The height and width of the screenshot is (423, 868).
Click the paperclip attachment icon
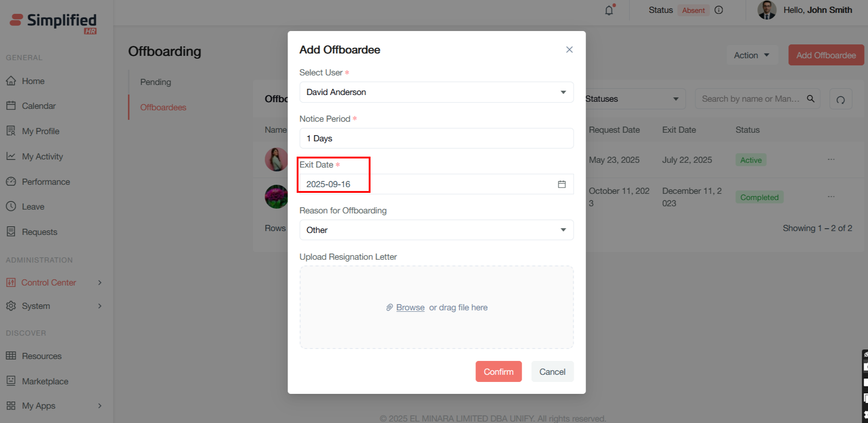point(389,307)
